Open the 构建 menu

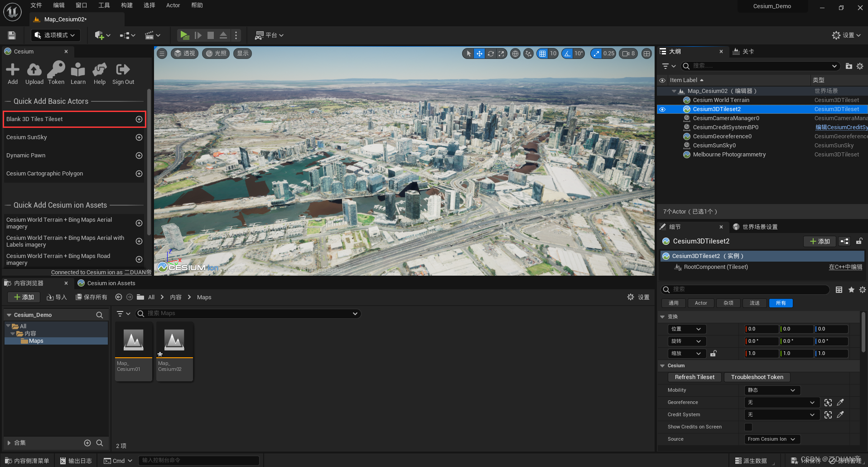[127, 5]
